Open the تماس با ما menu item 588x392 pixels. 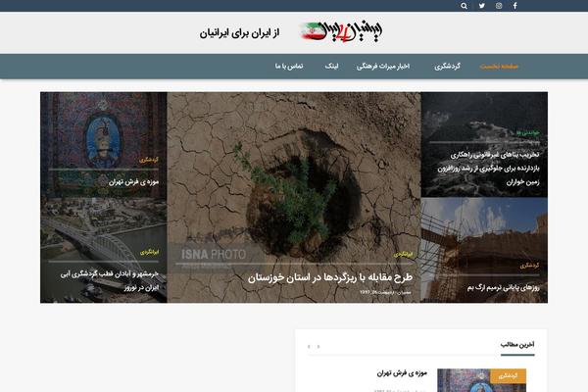(x=289, y=67)
